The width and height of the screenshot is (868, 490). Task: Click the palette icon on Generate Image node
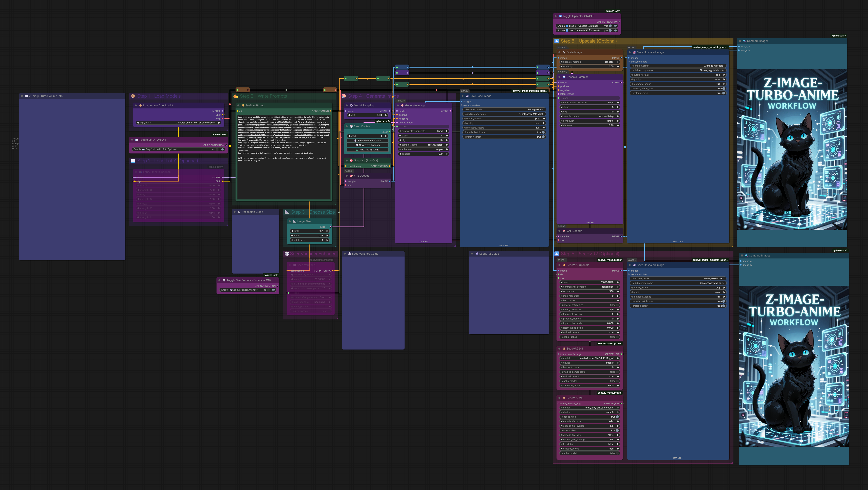403,106
